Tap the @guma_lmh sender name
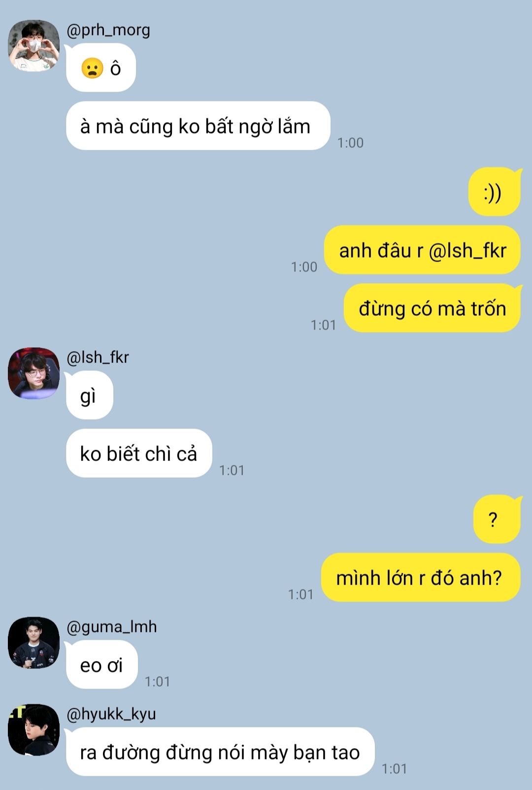 pos(112,626)
